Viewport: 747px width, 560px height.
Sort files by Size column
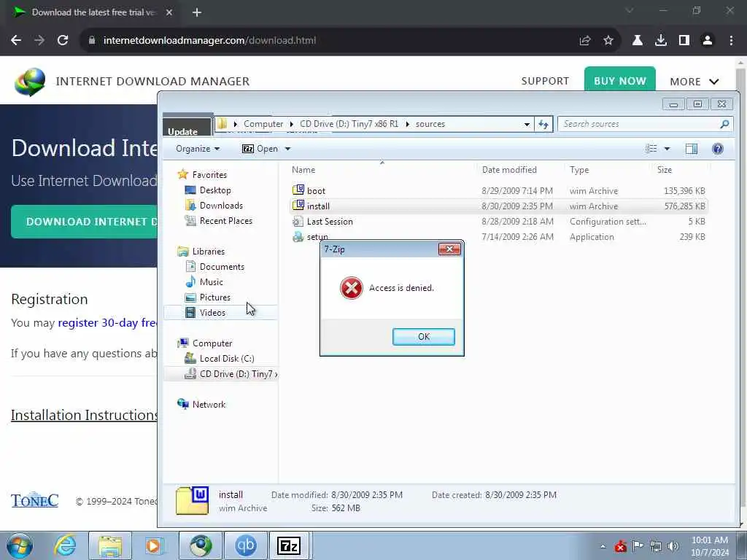(x=665, y=170)
